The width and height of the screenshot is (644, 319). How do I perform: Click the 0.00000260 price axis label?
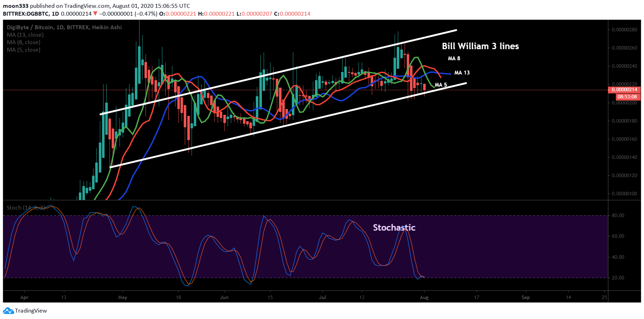coord(624,48)
